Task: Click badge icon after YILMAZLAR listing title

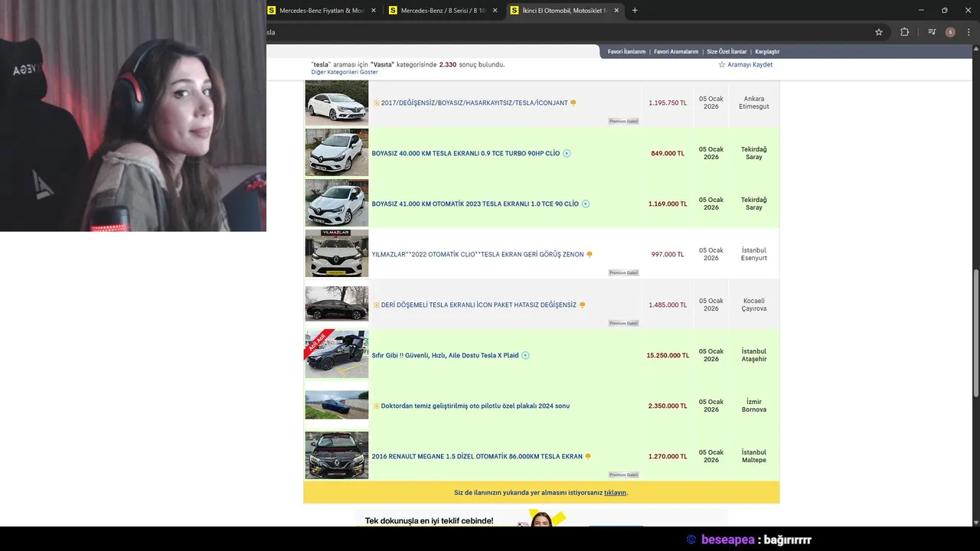Action: pyautogui.click(x=590, y=254)
